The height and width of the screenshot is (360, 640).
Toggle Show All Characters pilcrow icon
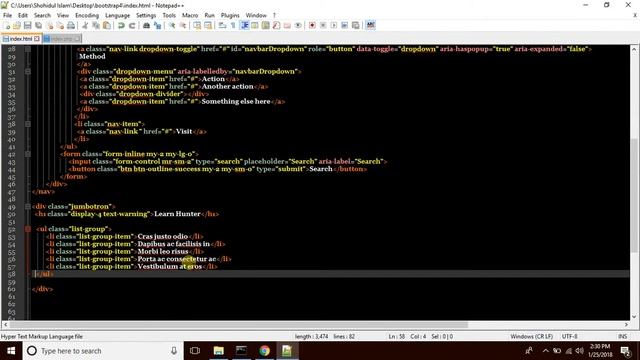[x=233, y=25]
